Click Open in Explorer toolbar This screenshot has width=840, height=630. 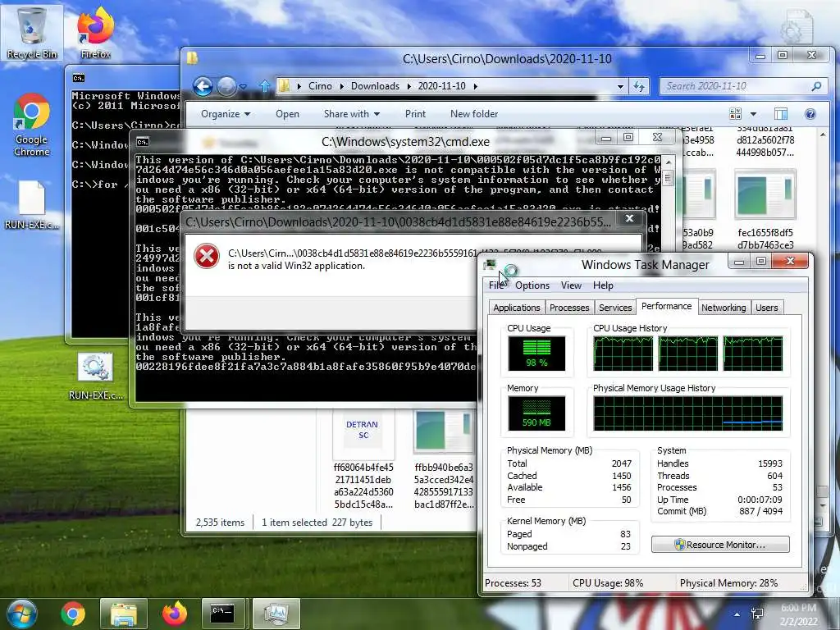click(287, 113)
